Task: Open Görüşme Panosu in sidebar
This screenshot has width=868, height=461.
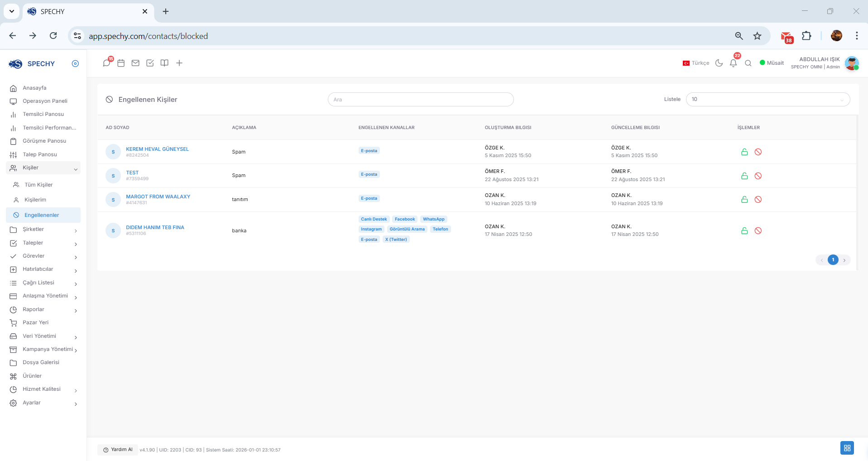Action: [43, 141]
